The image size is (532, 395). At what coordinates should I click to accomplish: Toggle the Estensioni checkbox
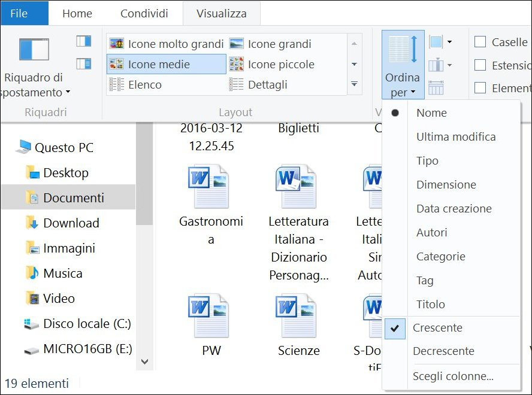(480, 65)
